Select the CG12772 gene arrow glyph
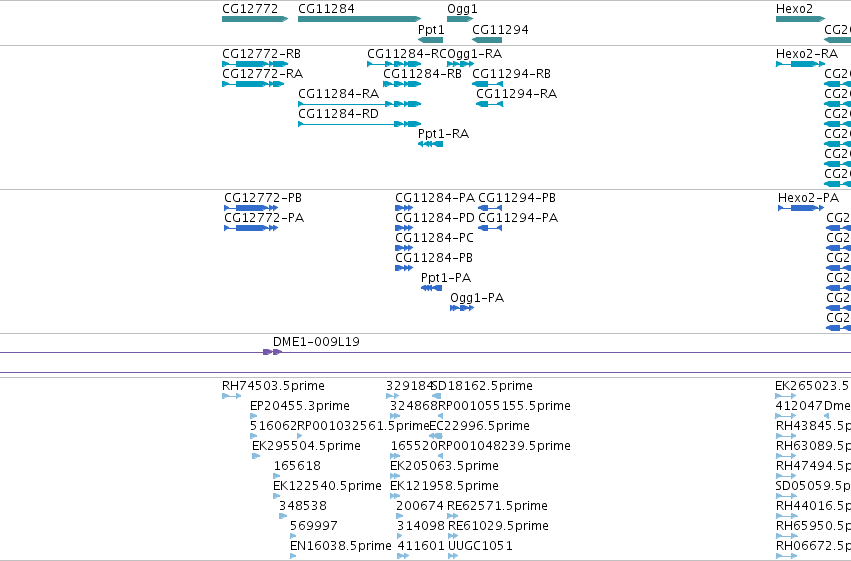Screen dimensions: 851x561 tap(255, 20)
